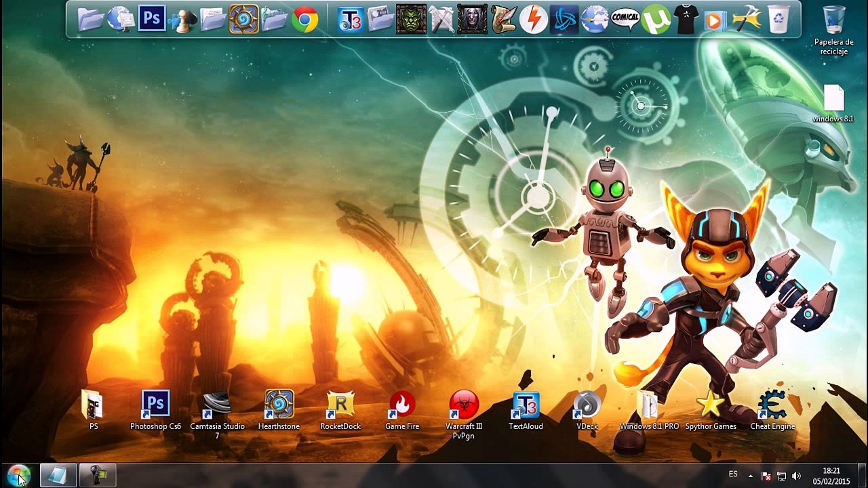This screenshot has width=868, height=488.
Task: Launch Hearthstone from the top dock
Action: click(243, 19)
